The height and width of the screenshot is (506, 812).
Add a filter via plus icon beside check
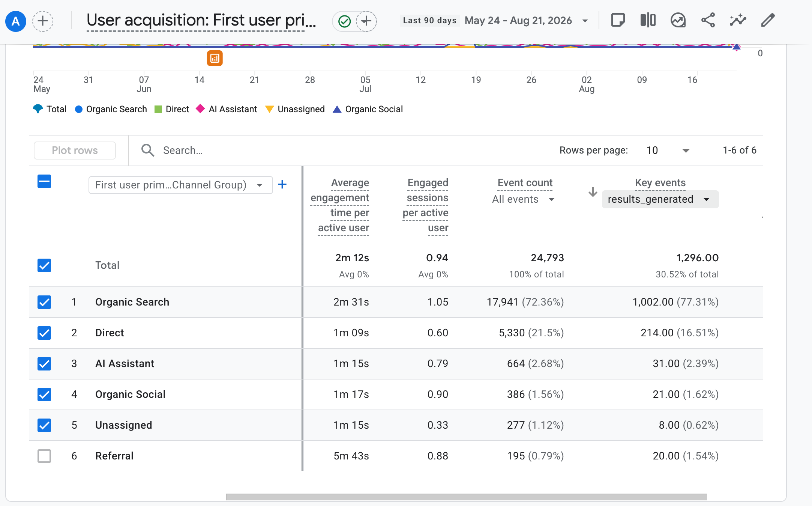tap(366, 21)
